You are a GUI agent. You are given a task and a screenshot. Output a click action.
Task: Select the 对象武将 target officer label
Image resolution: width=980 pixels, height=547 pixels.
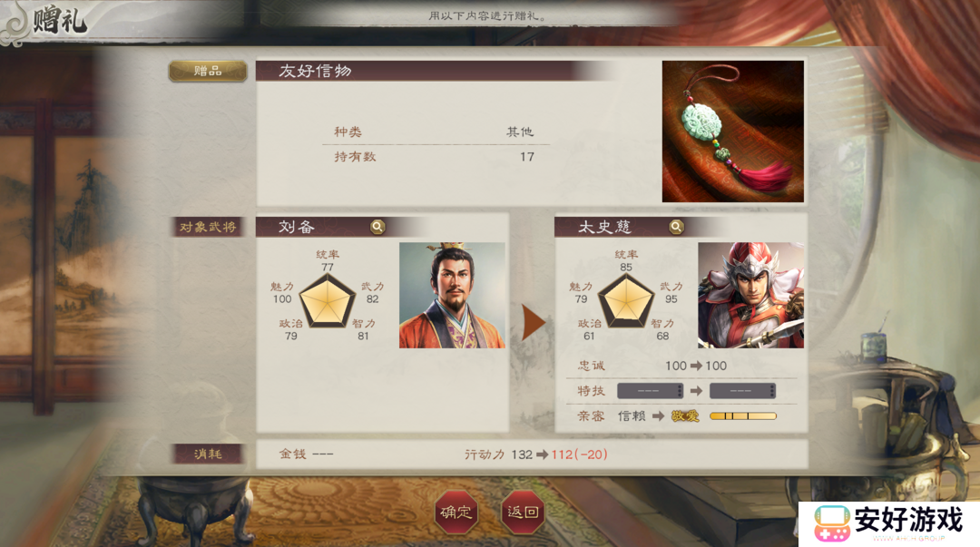point(208,227)
